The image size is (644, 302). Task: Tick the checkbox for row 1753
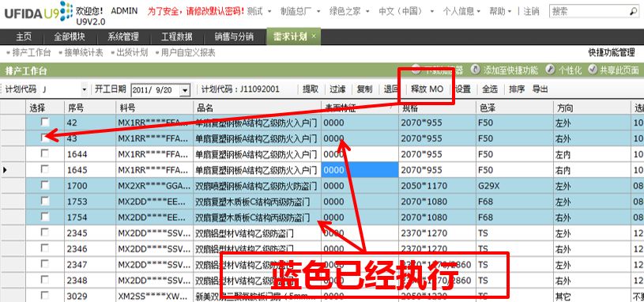pyautogui.click(x=45, y=201)
